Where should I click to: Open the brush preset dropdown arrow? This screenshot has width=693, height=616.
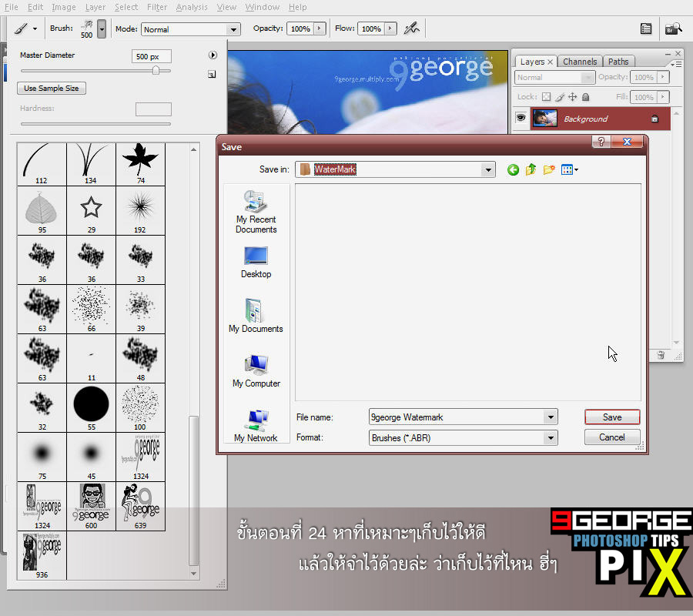(102, 29)
